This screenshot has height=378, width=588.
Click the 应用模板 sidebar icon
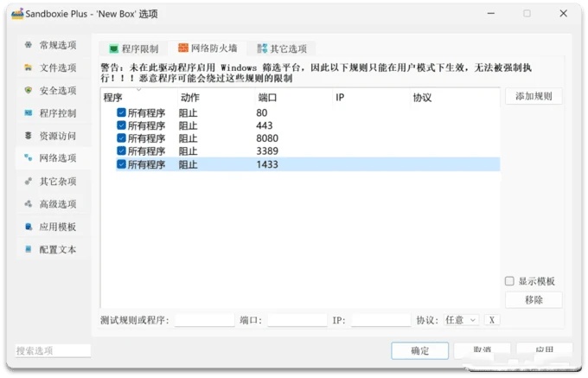[29, 227]
